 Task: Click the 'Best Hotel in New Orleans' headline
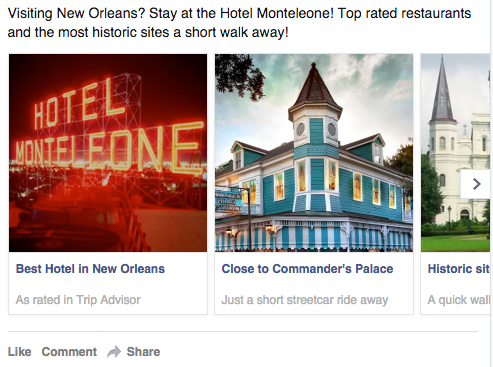click(x=90, y=269)
